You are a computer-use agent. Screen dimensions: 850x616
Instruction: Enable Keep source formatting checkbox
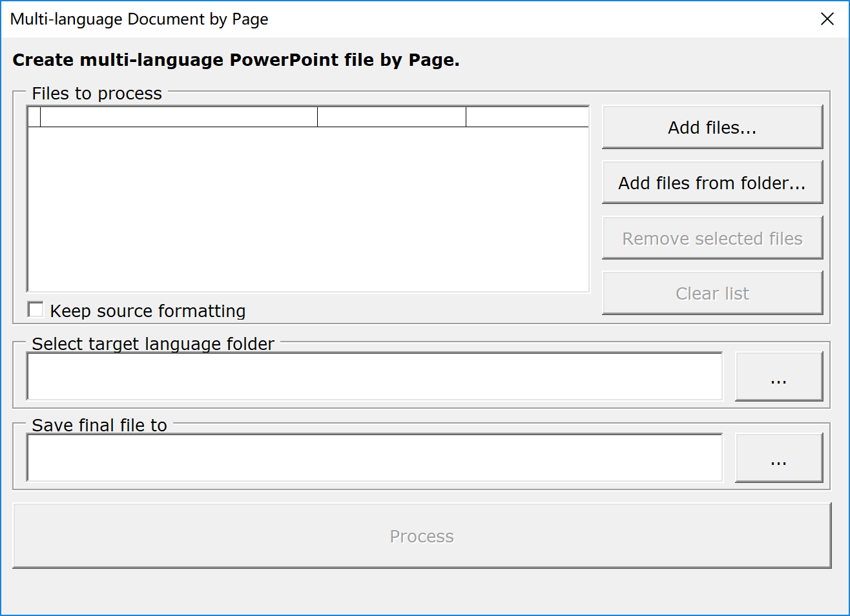pyautogui.click(x=36, y=310)
